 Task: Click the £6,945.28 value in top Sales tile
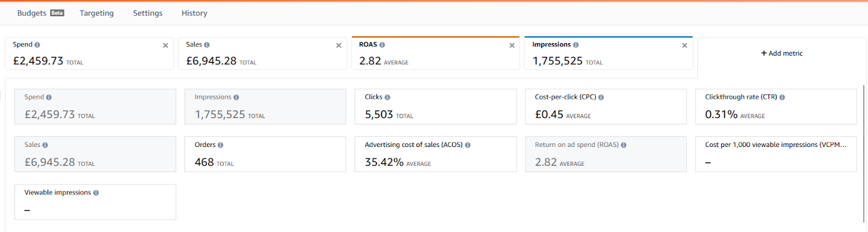pos(211,61)
